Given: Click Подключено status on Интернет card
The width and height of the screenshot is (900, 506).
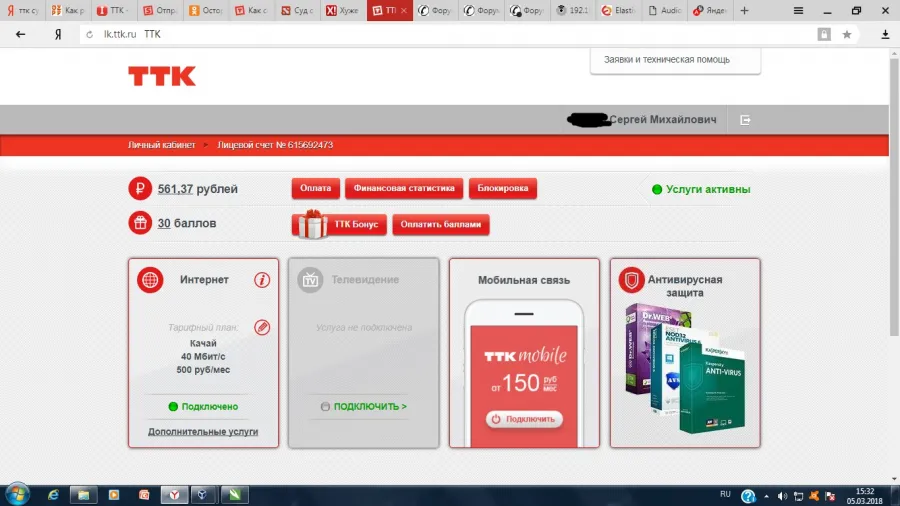Looking at the screenshot, I should 210,406.
